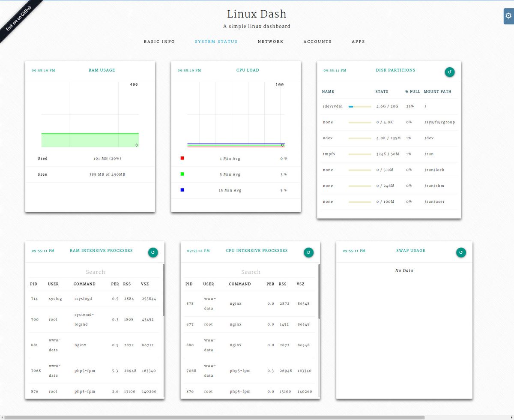This screenshot has height=420, width=514.
Task: Click the USER header in CPU processes
Action: [209, 284]
